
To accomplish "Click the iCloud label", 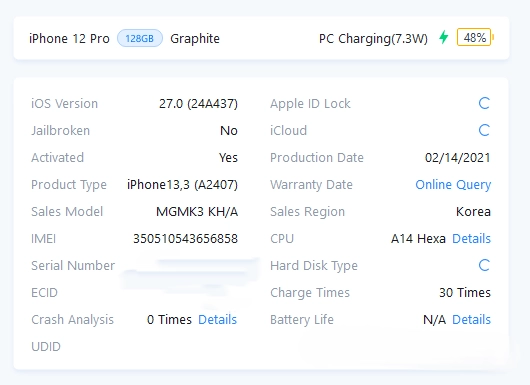I will click(288, 130).
